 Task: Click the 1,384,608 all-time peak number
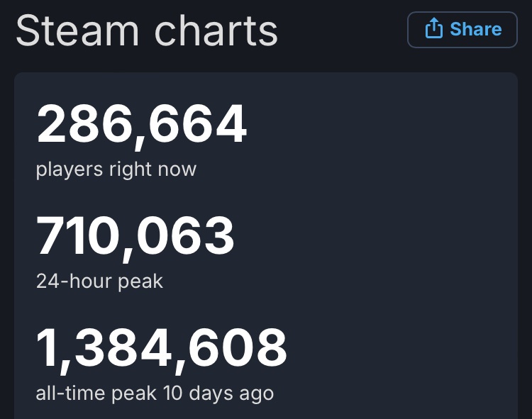pos(162,349)
